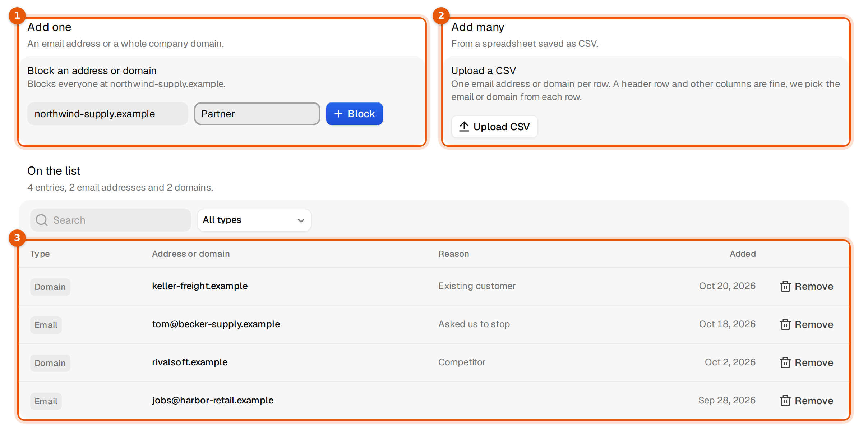Select the keller-freight.example domain text
This screenshot has height=438, width=868.
click(200, 286)
